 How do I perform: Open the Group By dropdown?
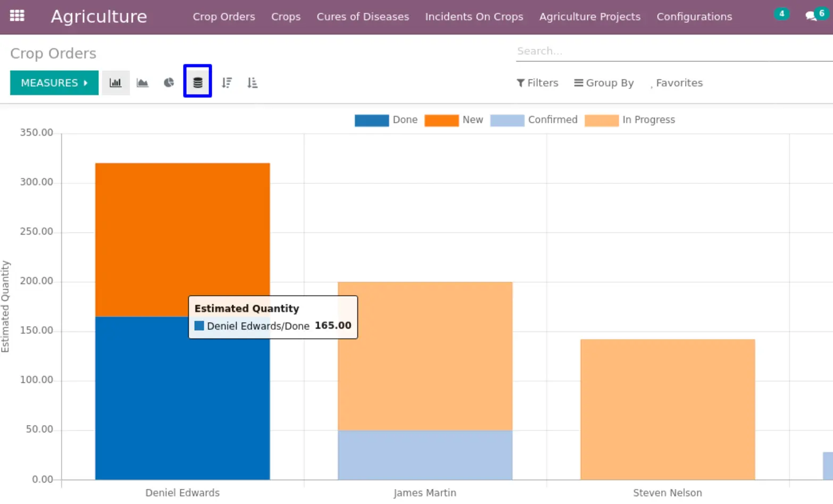click(604, 83)
